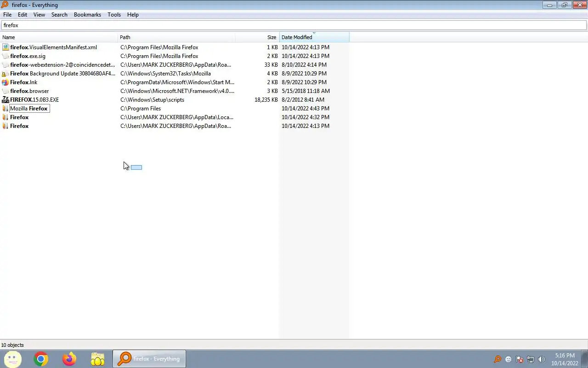Click the action center flag tray icon

pyautogui.click(x=520, y=359)
